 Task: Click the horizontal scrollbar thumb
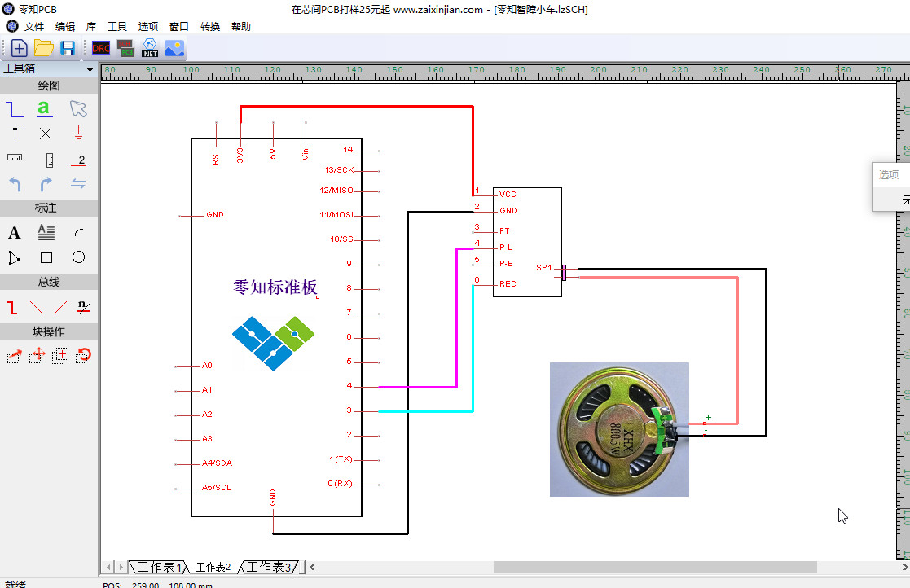point(655,567)
